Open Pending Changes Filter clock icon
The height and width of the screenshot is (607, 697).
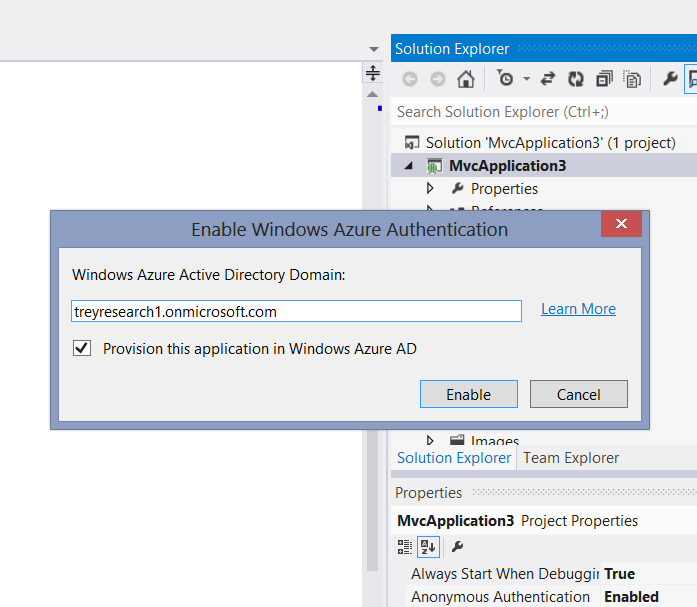coord(505,79)
